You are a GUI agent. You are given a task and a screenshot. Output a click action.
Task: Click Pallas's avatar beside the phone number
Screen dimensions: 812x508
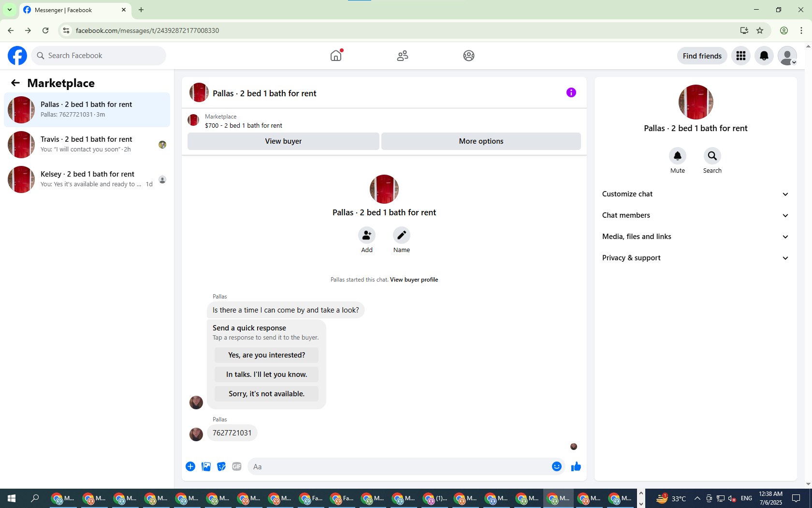tap(196, 434)
